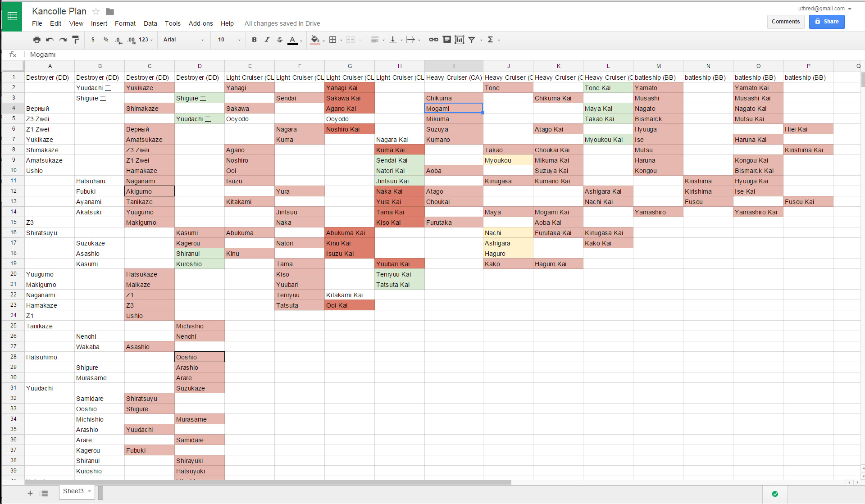865x504 pixels.
Task: Undo the last action
Action: [50, 40]
